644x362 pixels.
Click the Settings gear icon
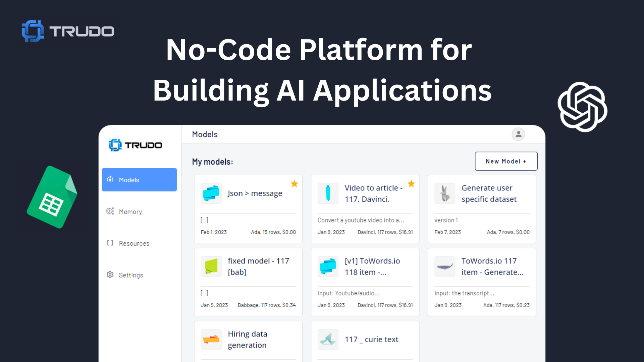(x=110, y=275)
